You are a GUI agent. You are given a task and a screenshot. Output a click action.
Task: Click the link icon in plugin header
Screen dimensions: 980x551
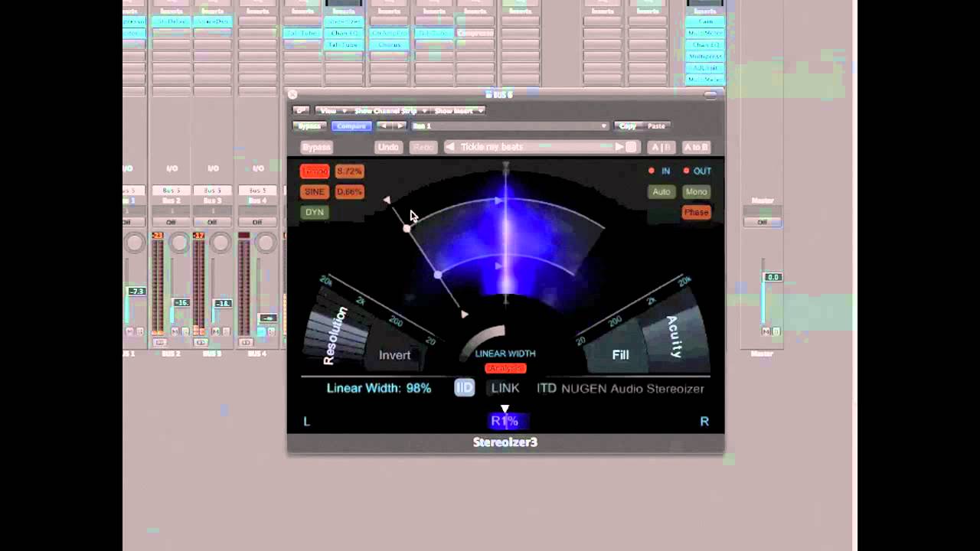point(301,110)
